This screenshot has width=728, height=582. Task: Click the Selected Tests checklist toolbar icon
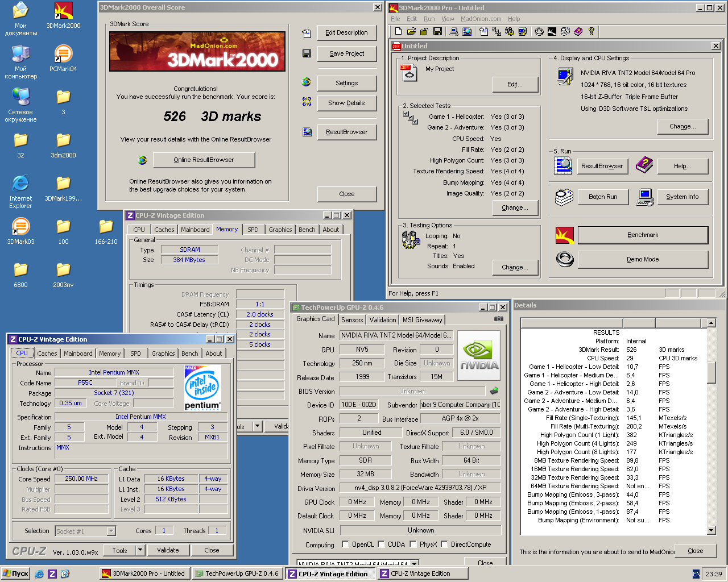[497, 31]
